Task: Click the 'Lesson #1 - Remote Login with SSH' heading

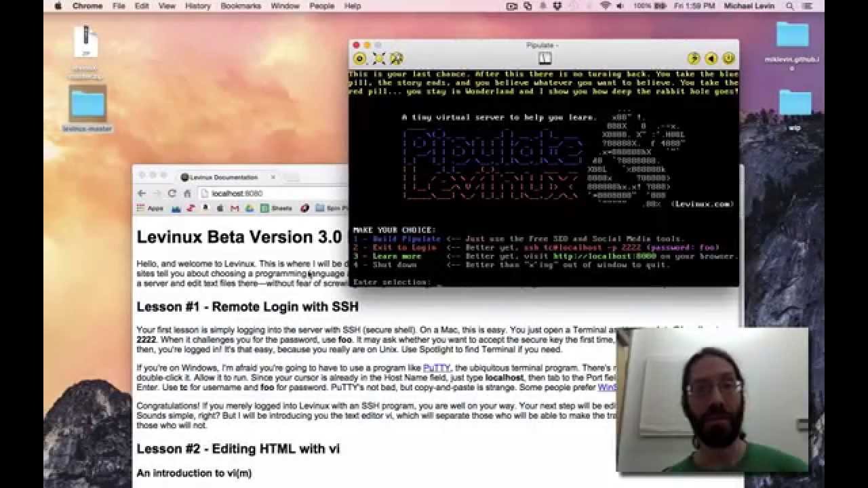Action: pyautogui.click(x=248, y=306)
